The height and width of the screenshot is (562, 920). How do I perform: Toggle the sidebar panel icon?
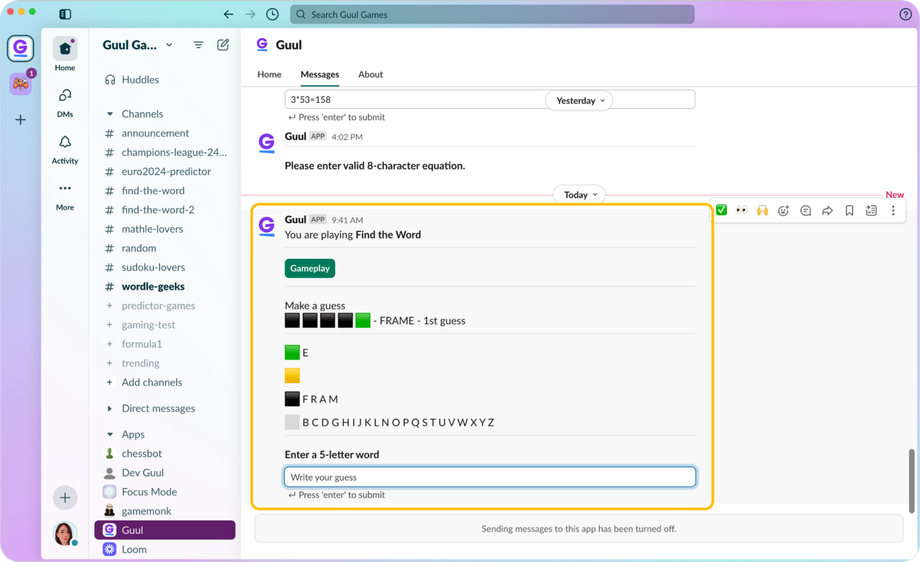pyautogui.click(x=65, y=14)
